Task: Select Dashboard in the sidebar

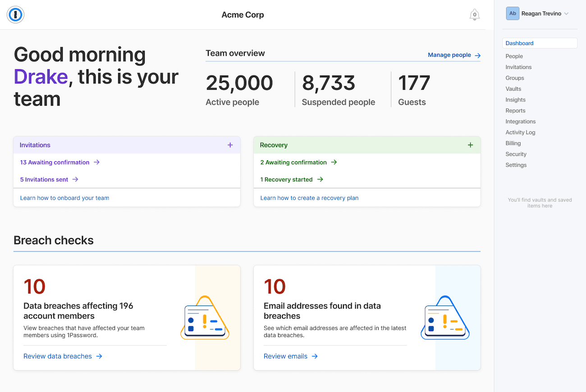Action: [519, 43]
